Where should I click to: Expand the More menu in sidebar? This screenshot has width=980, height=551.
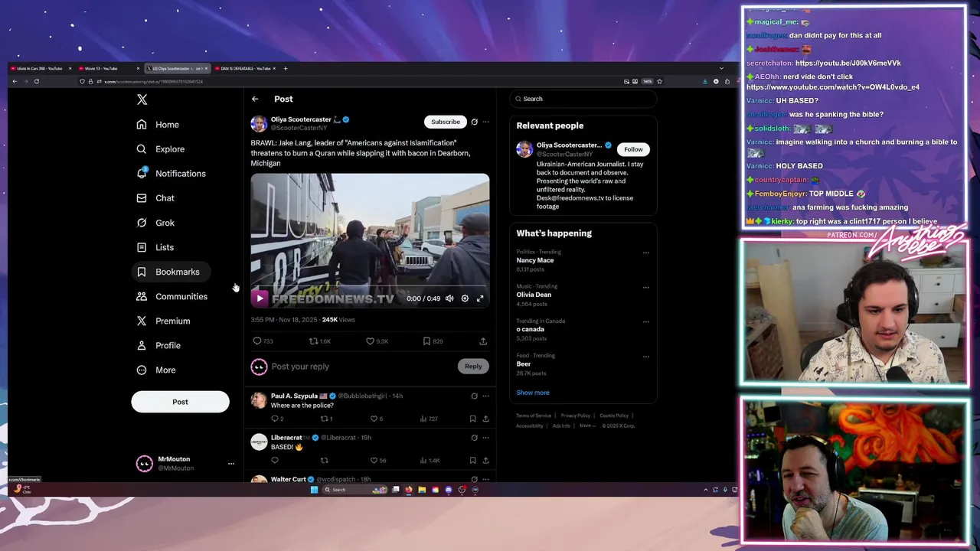tap(156, 370)
